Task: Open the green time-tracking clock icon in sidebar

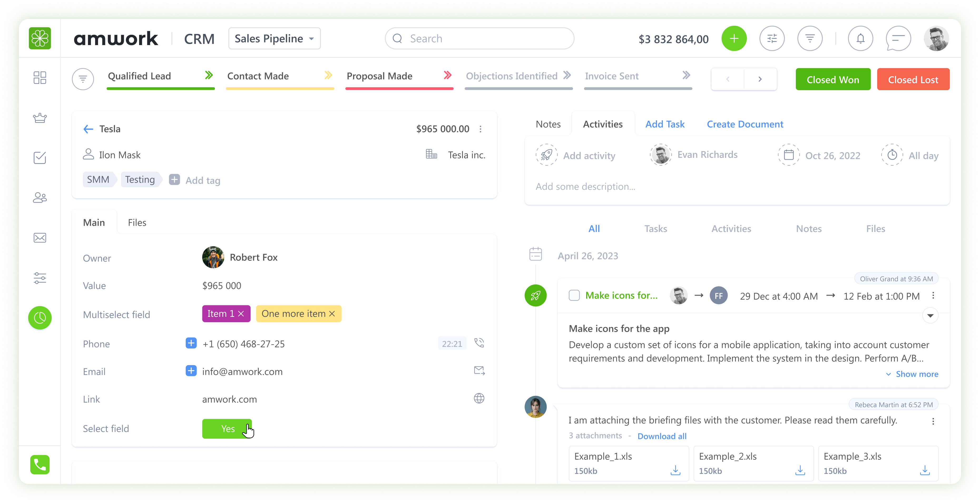Action: 40,318
